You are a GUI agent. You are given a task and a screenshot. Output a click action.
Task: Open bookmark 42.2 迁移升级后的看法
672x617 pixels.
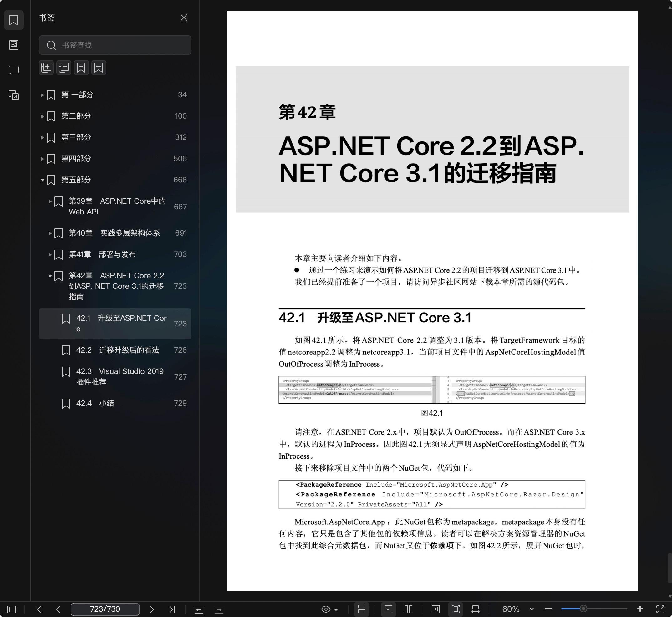(x=118, y=350)
